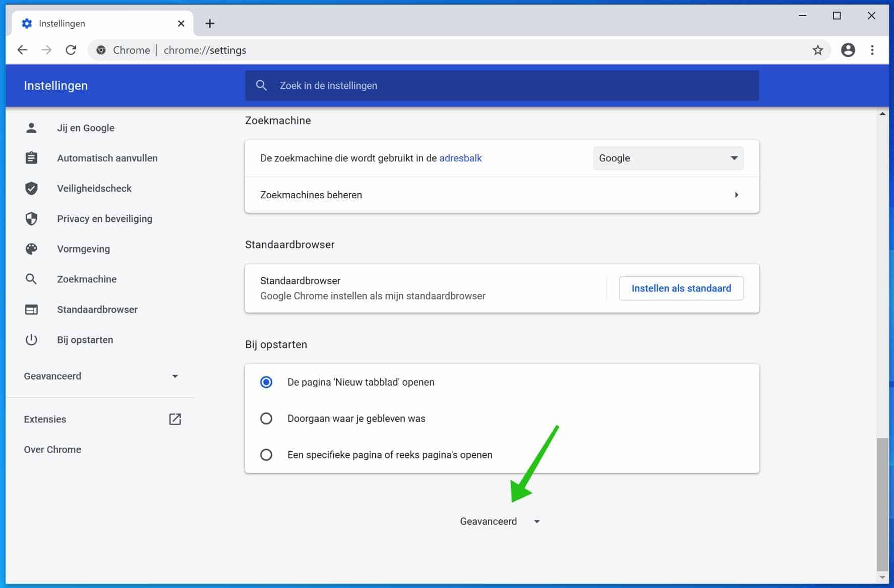Click the scrollbar down arrow

point(882,577)
